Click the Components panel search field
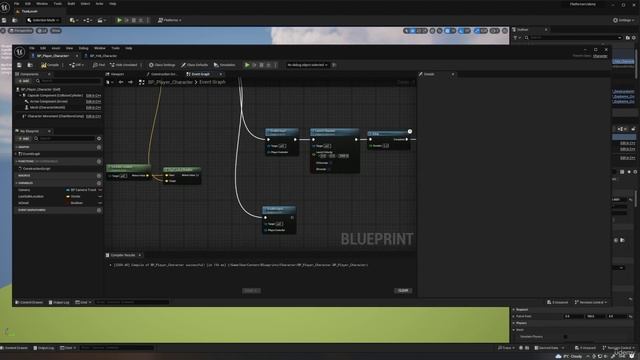Screen dimensions: 640x360 coord(68,81)
